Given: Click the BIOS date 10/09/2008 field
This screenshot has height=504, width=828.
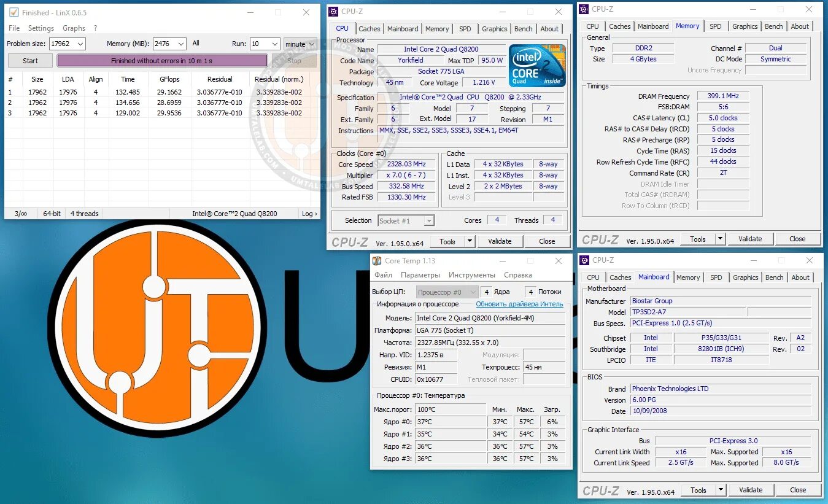Looking at the screenshot, I should point(721,411).
